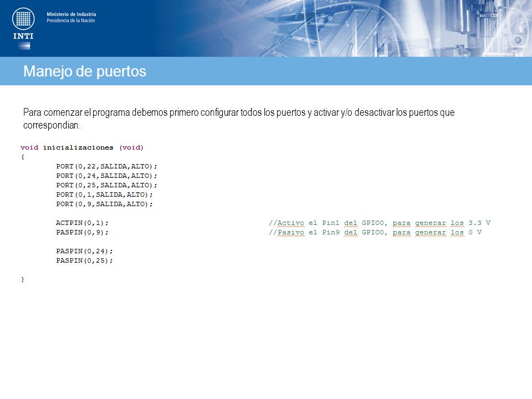Click the INTI circular logo icon

click(23, 18)
